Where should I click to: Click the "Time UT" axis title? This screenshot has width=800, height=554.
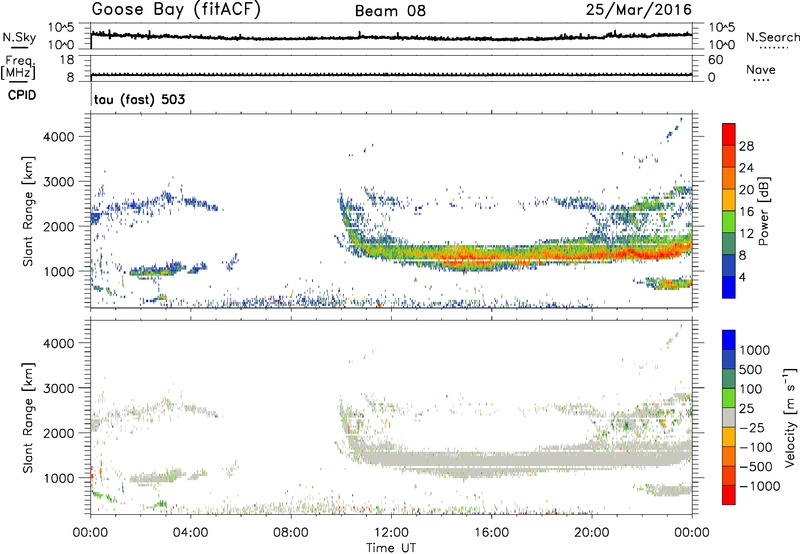pyautogui.click(x=391, y=548)
